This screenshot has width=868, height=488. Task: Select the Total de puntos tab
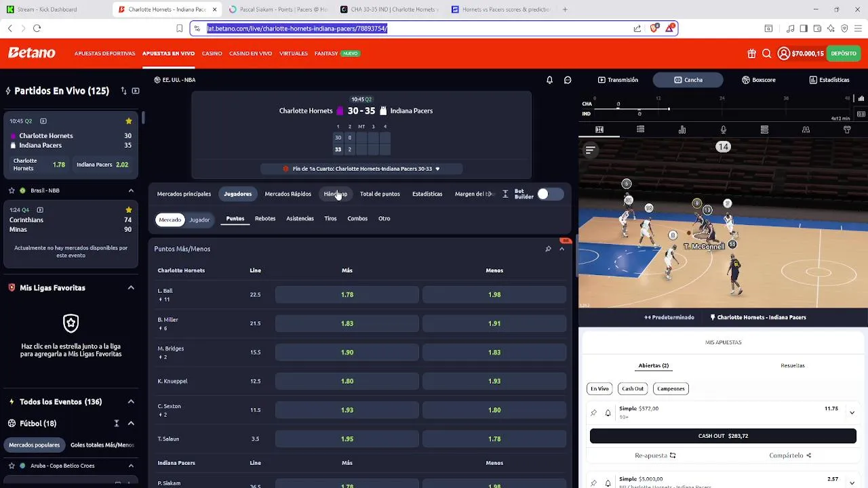point(380,194)
